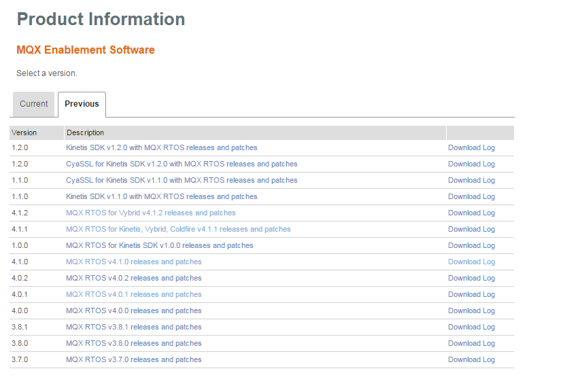Image resolution: width=580 pixels, height=392 pixels.
Task: Open CyaSSL for Kinetis SDK v1.2.0 link
Action: tap(182, 164)
